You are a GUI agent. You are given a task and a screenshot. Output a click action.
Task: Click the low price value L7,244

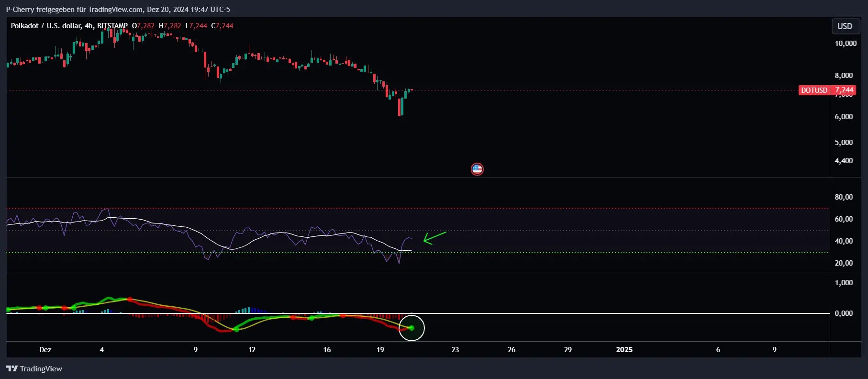(197, 26)
